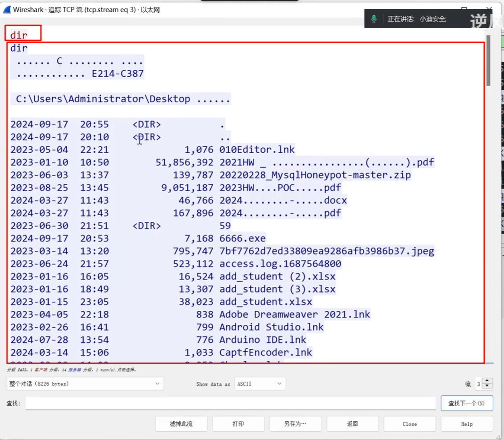504x440 pixels.
Task: Expand the Show data as ASCII dropdown
Action: click(x=260, y=384)
